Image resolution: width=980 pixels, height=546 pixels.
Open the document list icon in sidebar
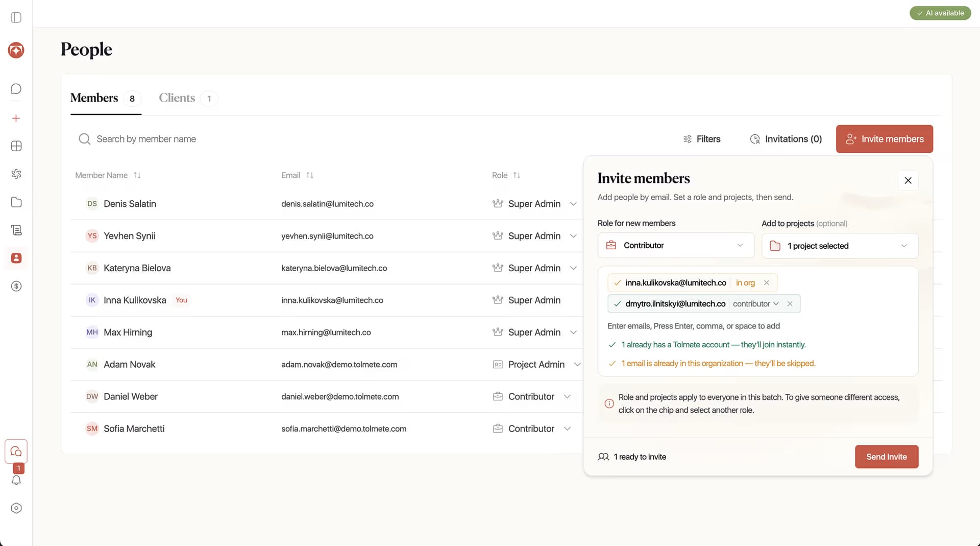[16, 230]
